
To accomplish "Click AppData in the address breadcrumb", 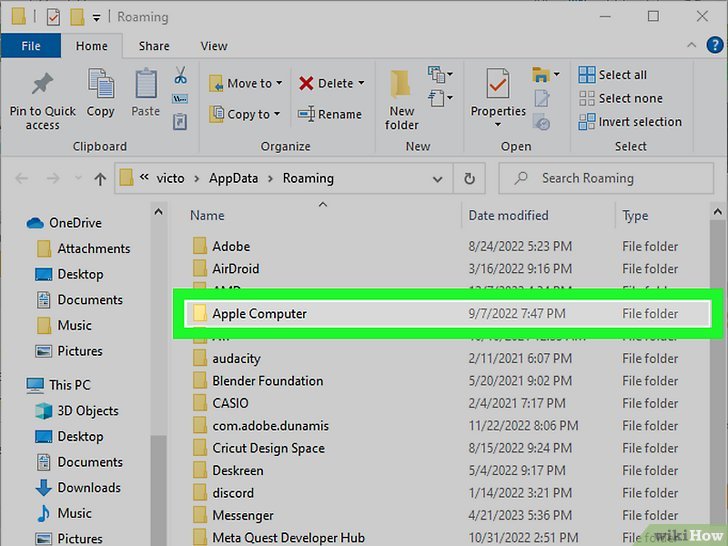I will pyautogui.click(x=233, y=178).
